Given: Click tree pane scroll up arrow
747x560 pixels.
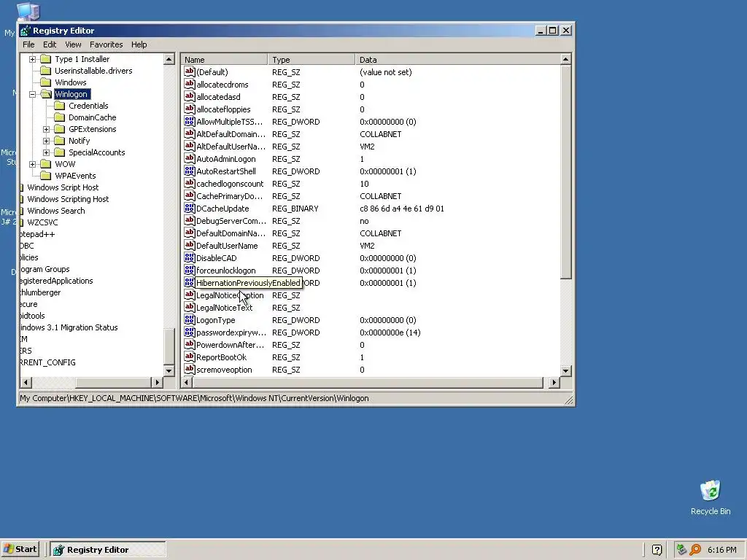Looking at the screenshot, I should [x=169, y=59].
